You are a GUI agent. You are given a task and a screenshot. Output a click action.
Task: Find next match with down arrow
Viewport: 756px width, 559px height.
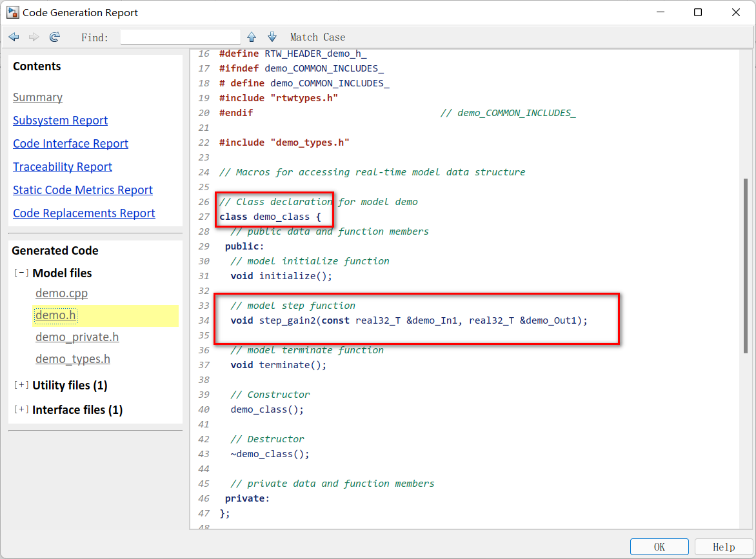coord(272,37)
